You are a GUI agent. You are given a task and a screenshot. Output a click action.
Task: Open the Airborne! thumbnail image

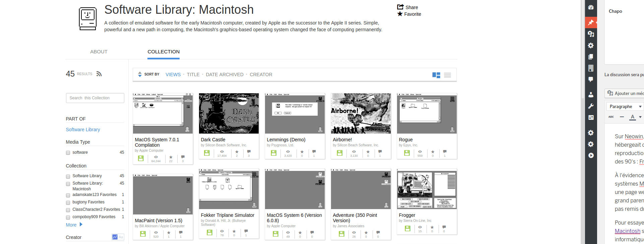point(361,113)
